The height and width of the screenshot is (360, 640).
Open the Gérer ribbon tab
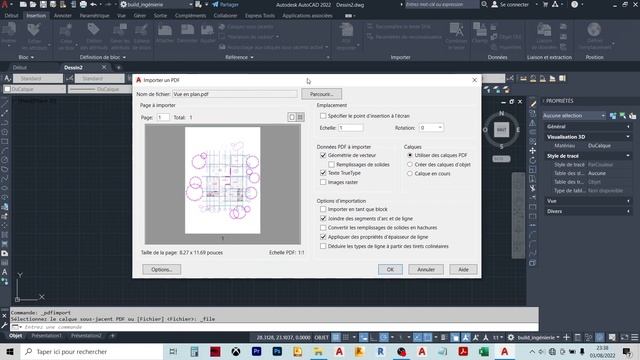pos(140,16)
